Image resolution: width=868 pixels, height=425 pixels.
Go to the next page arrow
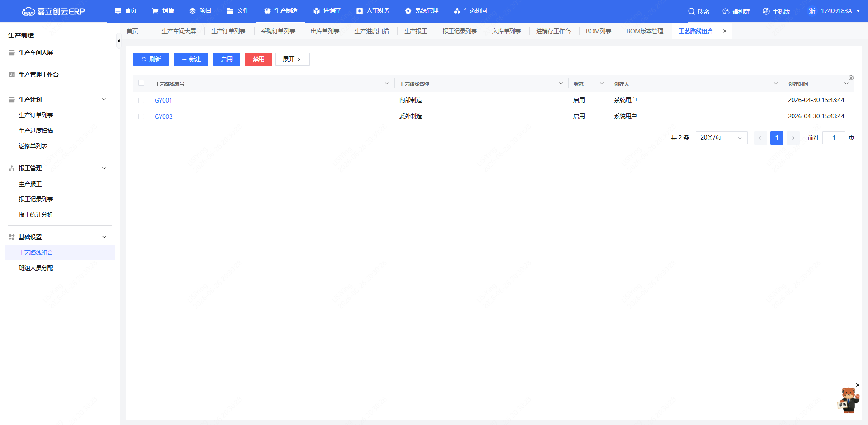click(793, 138)
